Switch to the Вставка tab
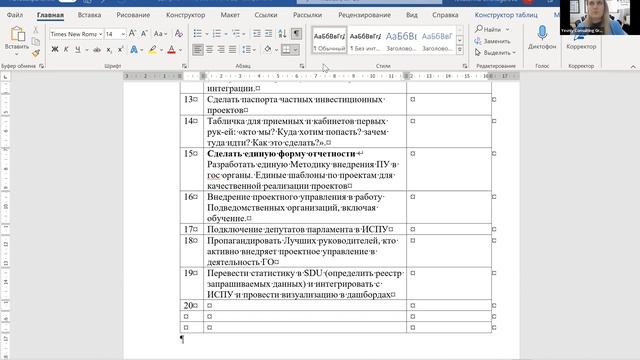The image size is (640, 360). tap(89, 15)
